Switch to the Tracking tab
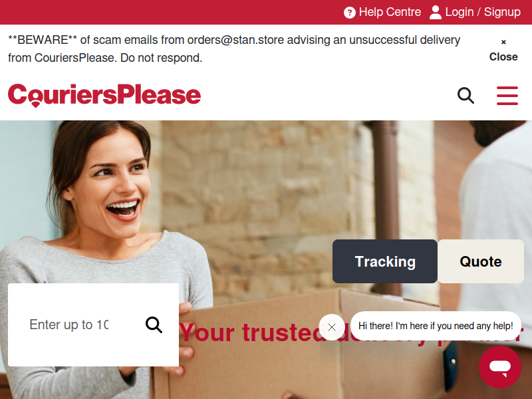 coord(385,261)
